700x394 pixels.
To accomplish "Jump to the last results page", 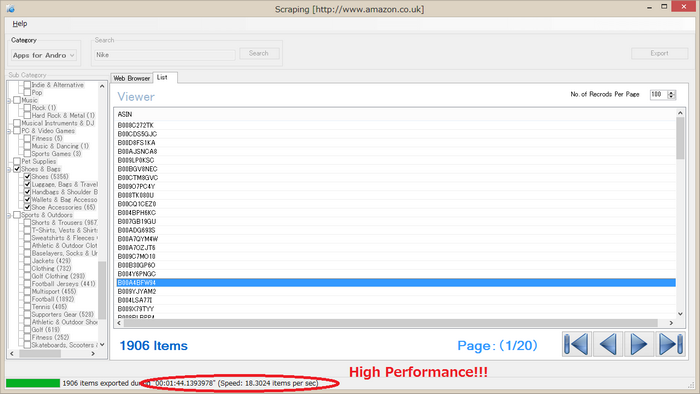I will [x=670, y=344].
